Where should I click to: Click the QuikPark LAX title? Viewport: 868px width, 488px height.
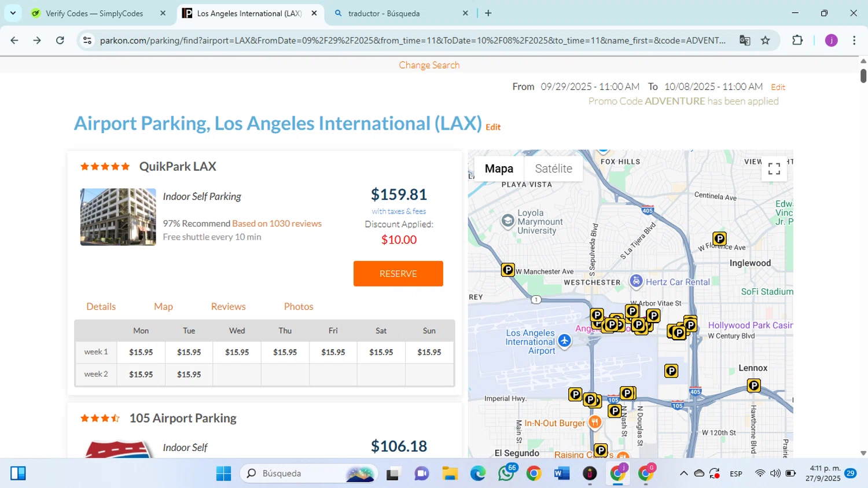click(x=178, y=167)
